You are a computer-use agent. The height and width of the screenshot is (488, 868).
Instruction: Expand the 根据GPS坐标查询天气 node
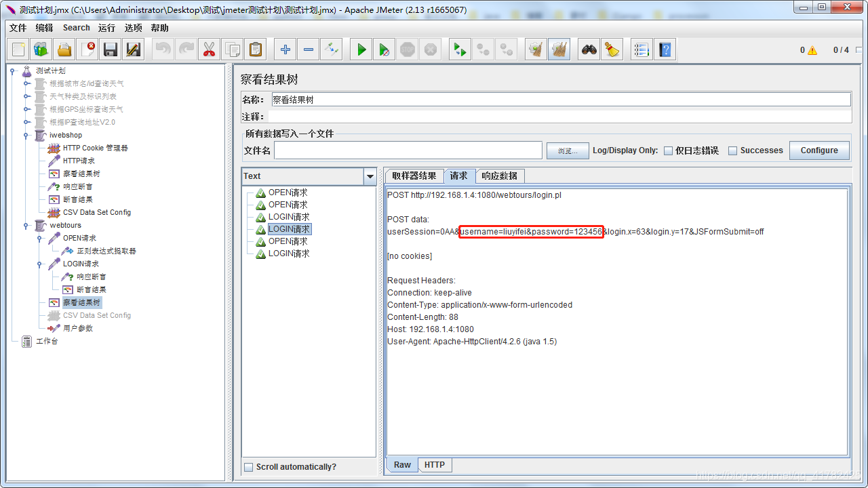pyautogui.click(x=27, y=109)
